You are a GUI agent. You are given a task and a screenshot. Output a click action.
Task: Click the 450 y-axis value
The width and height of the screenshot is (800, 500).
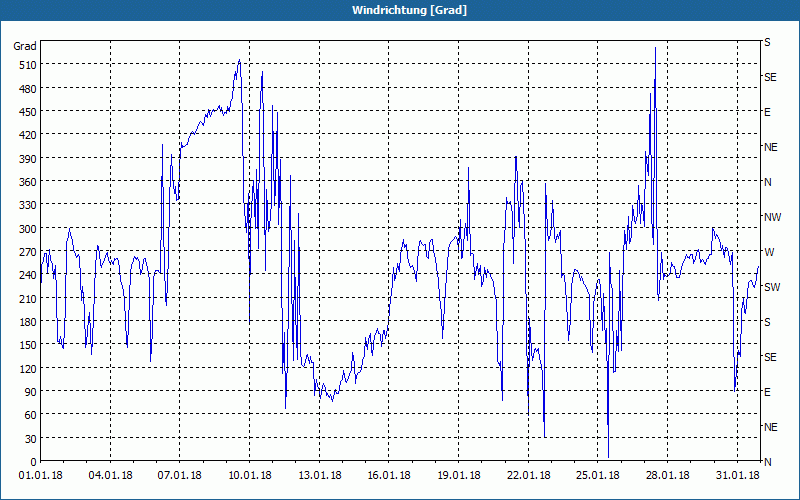coord(28,112)
